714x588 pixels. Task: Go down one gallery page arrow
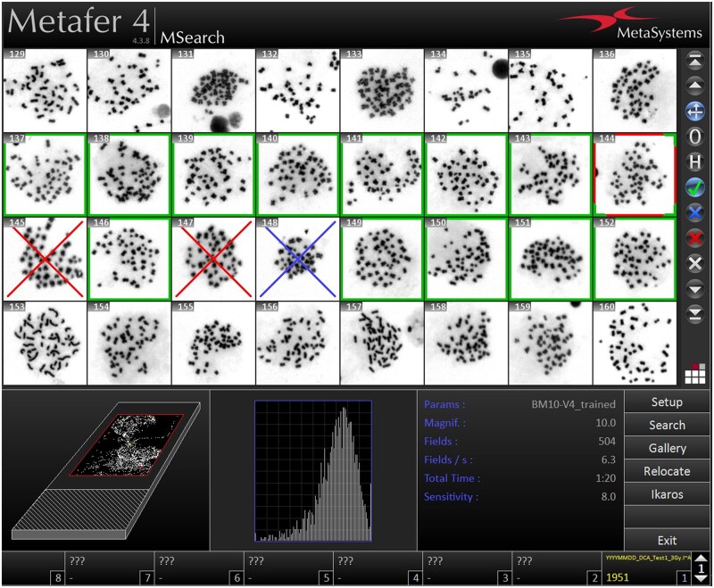[x=695, y=288]
